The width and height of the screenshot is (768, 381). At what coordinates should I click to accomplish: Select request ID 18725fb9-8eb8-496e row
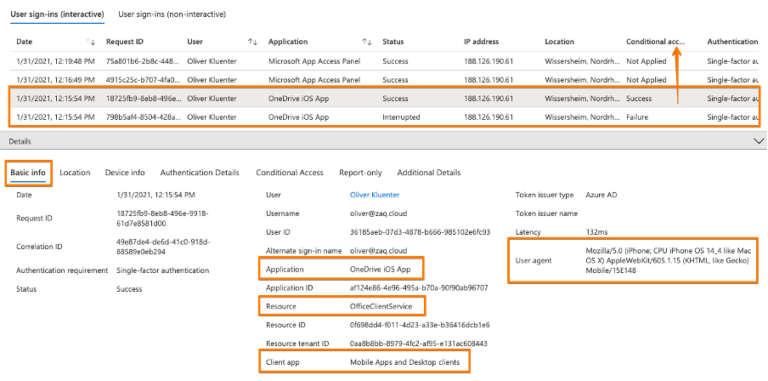[384, 98]
